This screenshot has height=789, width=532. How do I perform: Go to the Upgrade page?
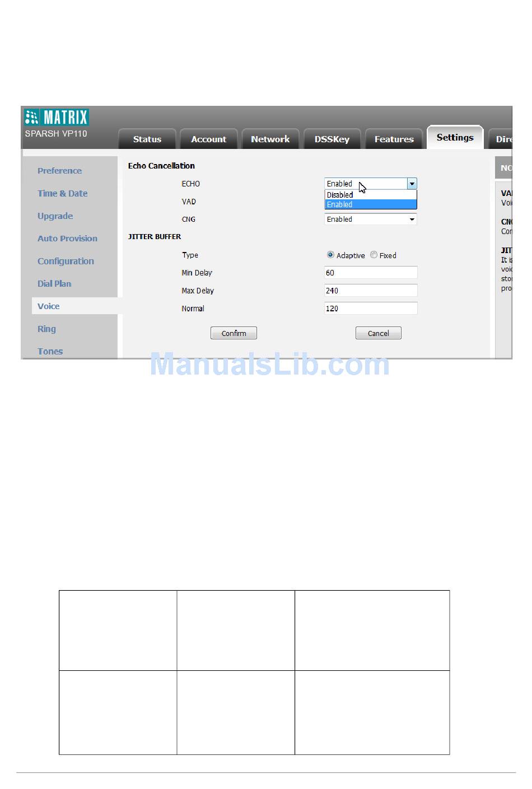pos(55,216)
